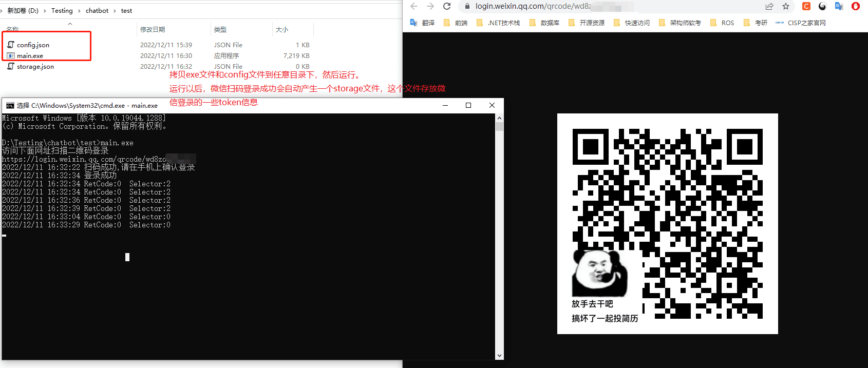Open the ROS bookmarks folder

click(722, 23)
